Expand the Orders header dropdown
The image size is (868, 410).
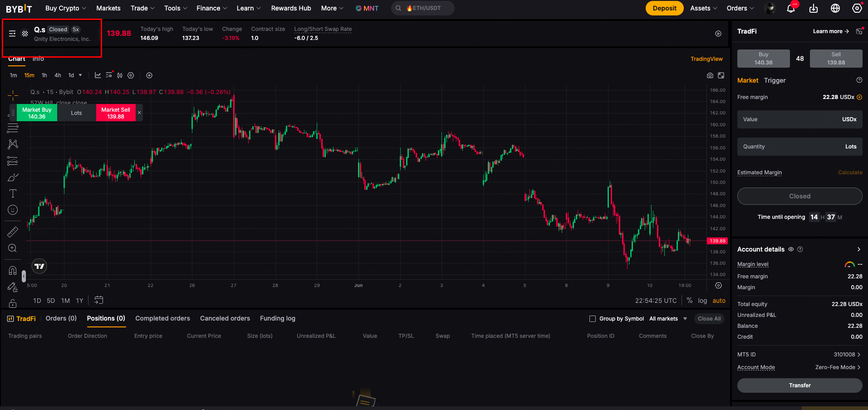(x=740, y=8)
